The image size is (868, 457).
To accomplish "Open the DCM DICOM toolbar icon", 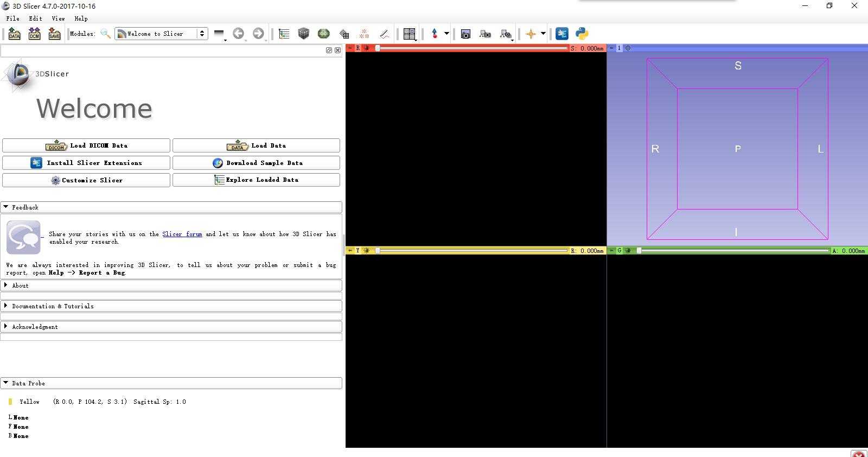I will click(34, 34).
